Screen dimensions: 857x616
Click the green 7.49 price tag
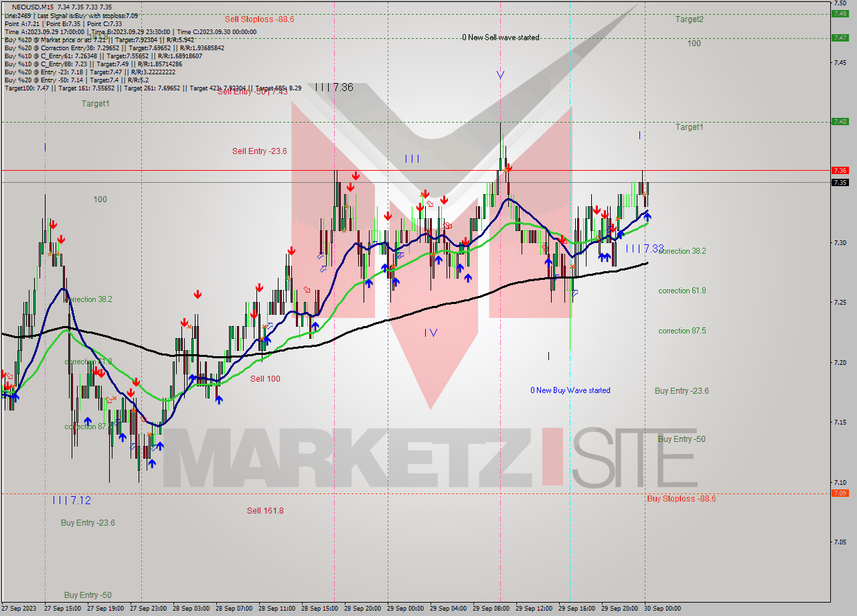tap(840, 13)
